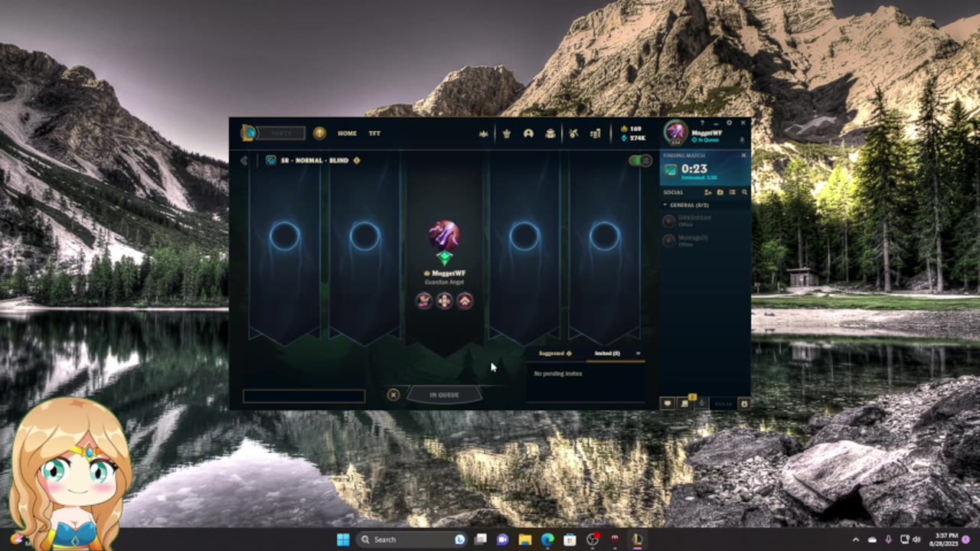Click the Finding Match 0:23 timer
This screenshot has height=551, width=980.
pos(694,169)
